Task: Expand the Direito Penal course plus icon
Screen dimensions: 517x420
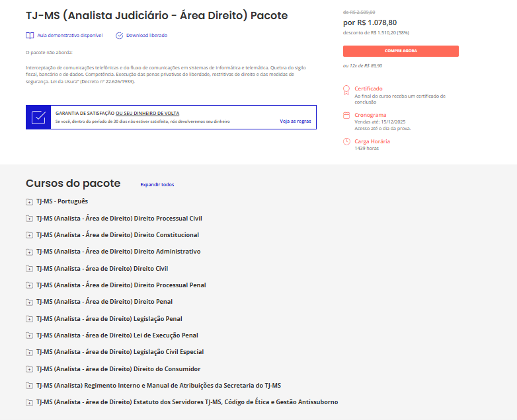Action: (x=29, y=302)
